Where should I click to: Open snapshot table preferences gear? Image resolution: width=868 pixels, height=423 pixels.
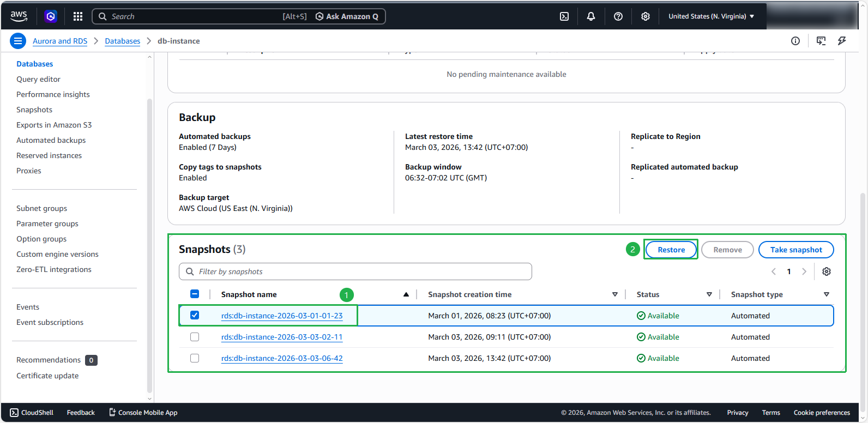click(x=827, y=271)
